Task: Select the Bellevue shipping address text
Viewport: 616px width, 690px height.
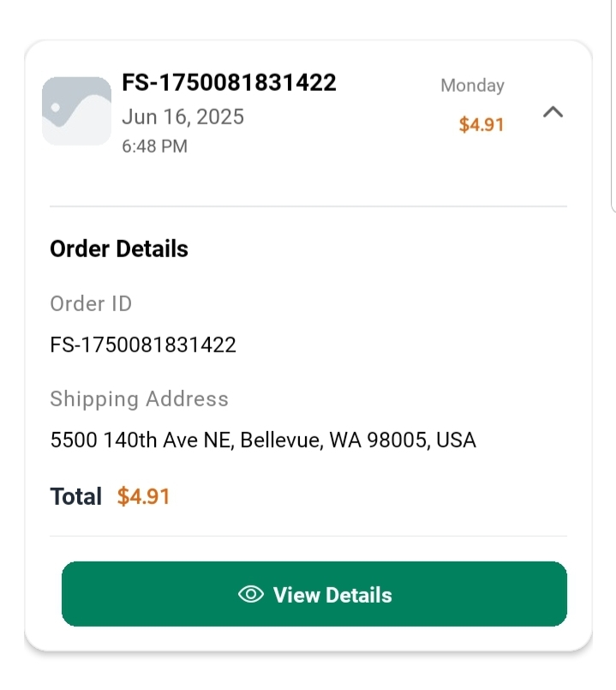Action: tap(263, 441)
